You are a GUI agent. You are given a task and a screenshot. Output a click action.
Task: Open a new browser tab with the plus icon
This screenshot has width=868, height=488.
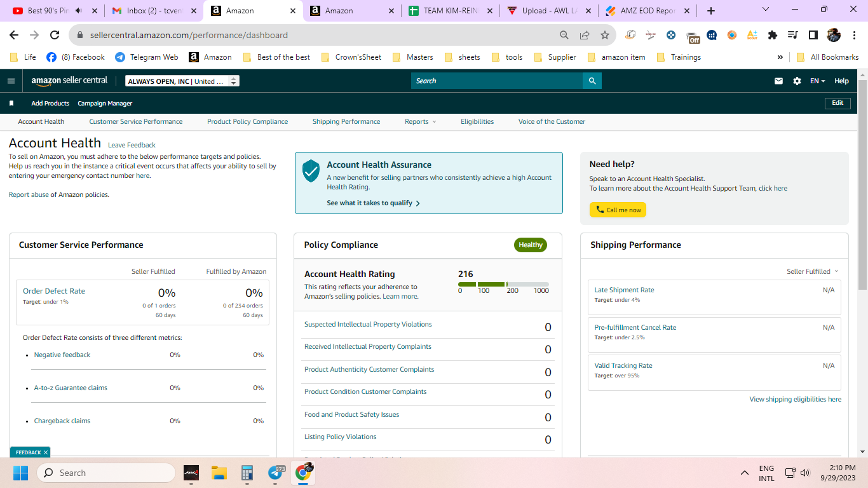coord(711,11)
